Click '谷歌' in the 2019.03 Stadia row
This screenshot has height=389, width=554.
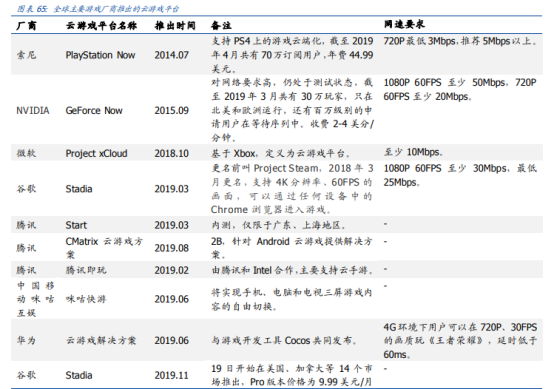coord(26,189)
